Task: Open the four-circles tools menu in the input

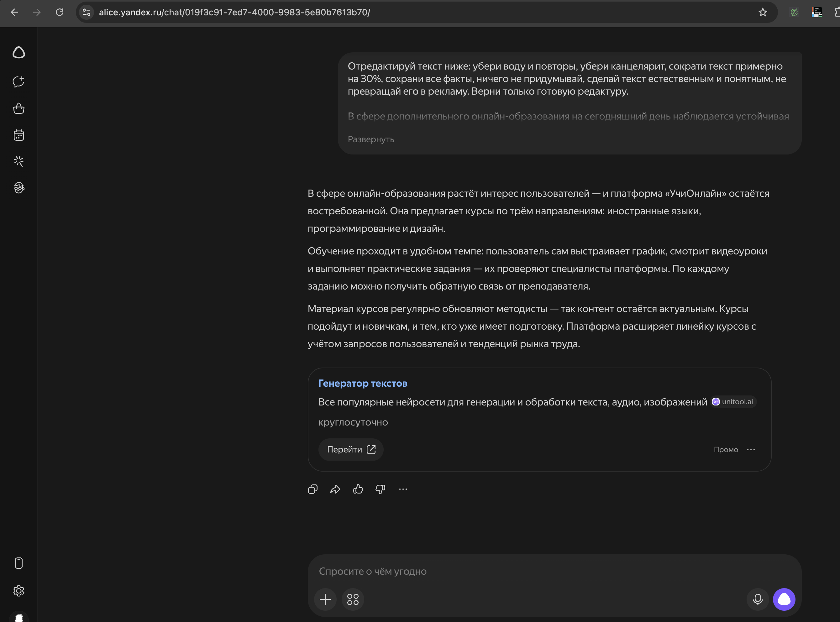Action: [x=353, y=599]
